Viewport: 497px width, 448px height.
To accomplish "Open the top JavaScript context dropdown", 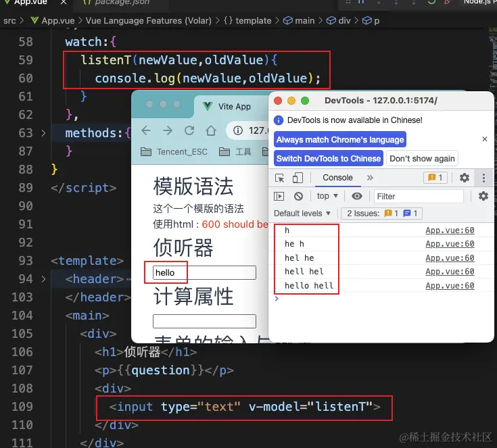I will tap(327, 196).
